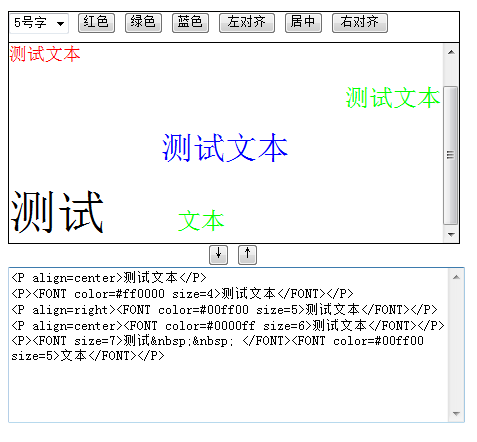Click HTML textarea scrollbar up arrow
Viewport: 477px width, 442px height.
pos(456,277)
